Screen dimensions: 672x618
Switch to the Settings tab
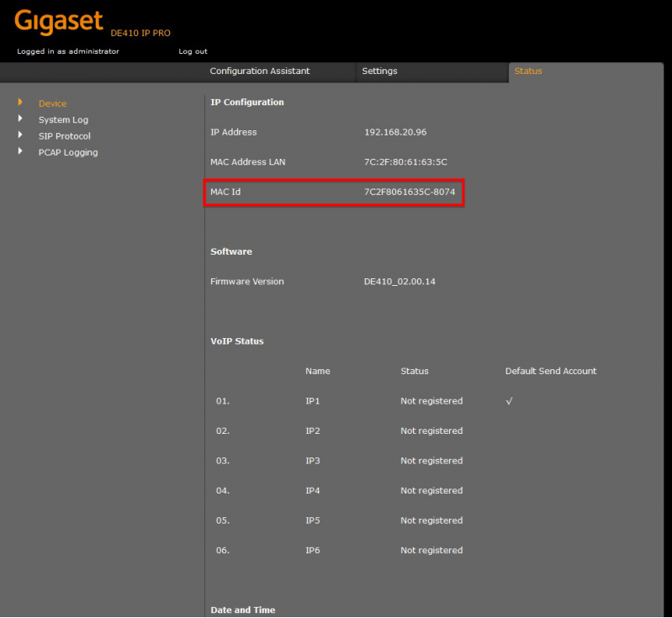tap(379, 71)
